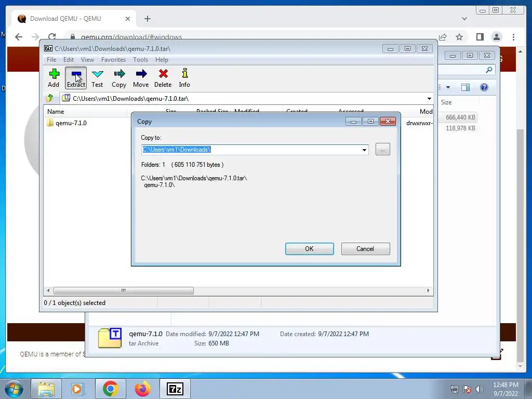Expand the 7-Zip address bar dropdown

(429, 98)
